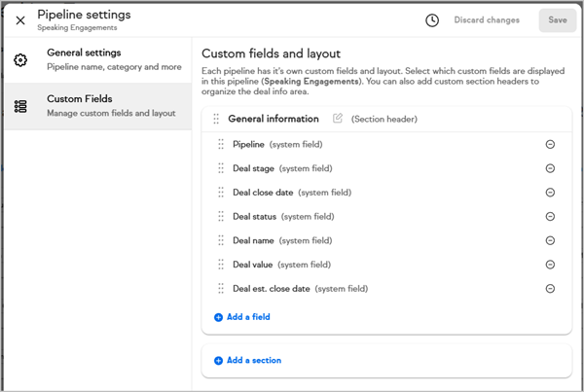Image resolution: width=584 pixels, height=392 pixels.
Task: Remove the Deal close date field
Action: click(x=550, y=192)
